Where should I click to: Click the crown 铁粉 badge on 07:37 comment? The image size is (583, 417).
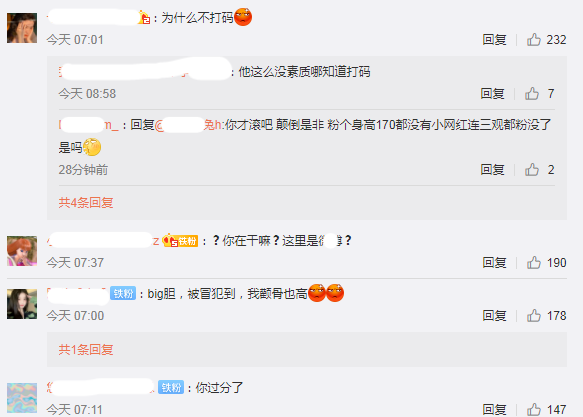click(x=180, y=241)
